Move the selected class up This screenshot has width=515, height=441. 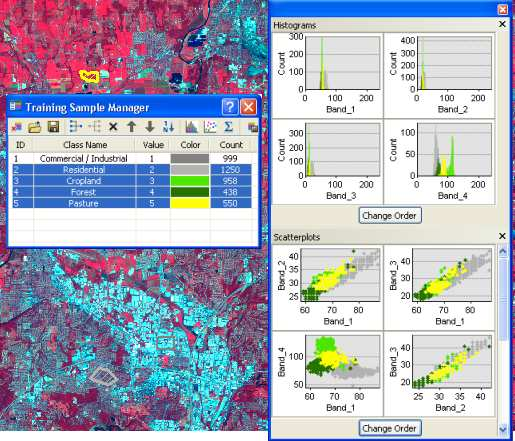(132, 127)
